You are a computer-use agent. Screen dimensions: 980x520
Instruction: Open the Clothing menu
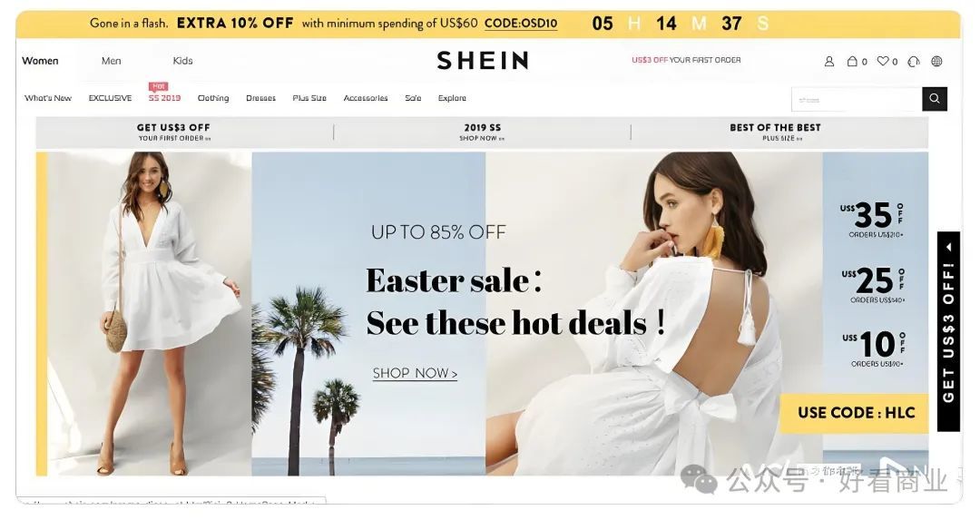(213, 98)
